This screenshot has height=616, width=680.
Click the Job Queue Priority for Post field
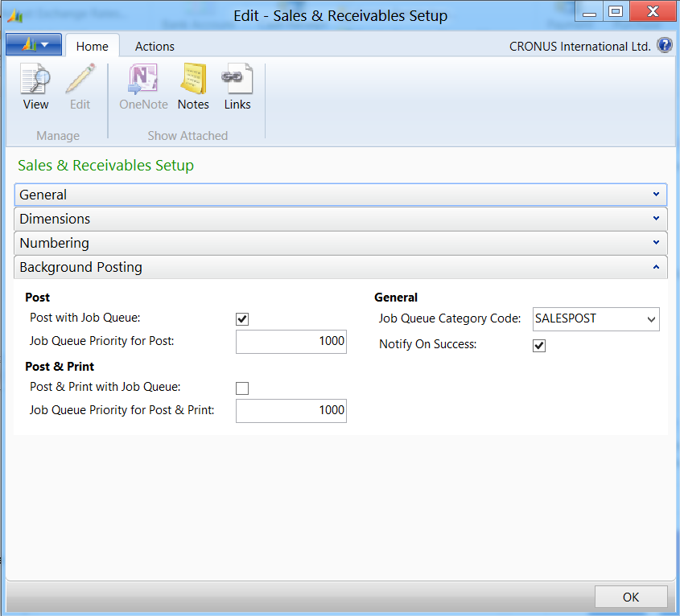pyautogui.click(x=291, y=342)
